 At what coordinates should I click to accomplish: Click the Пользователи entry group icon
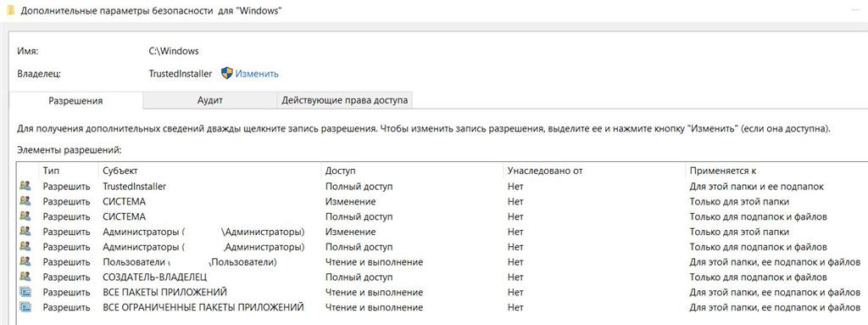pos(25,261)
